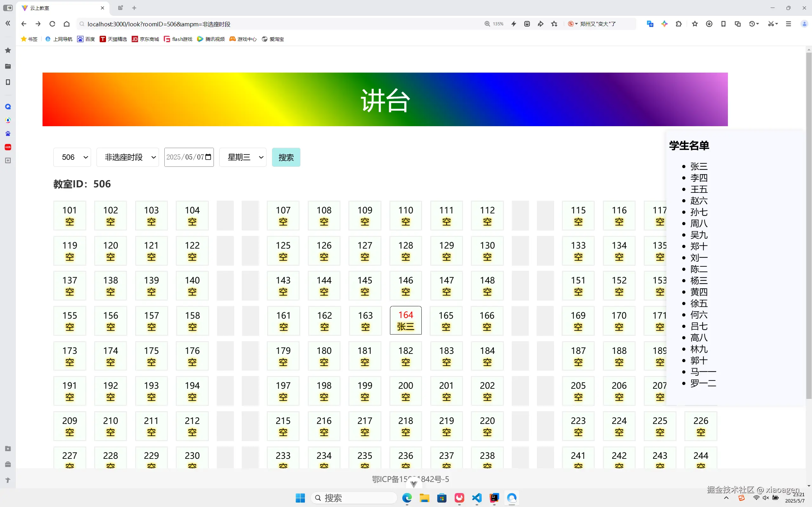Open VS Code from the taskbar

[x=477, y=498]
